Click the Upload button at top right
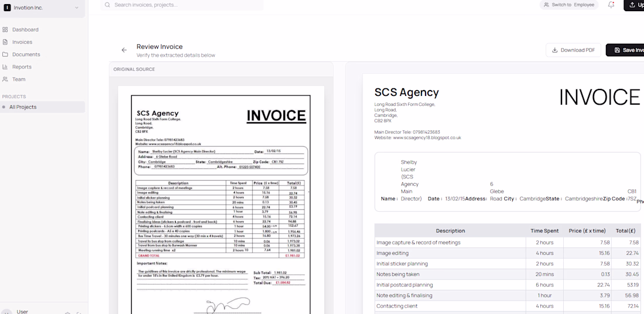 [x=633, y=5]
